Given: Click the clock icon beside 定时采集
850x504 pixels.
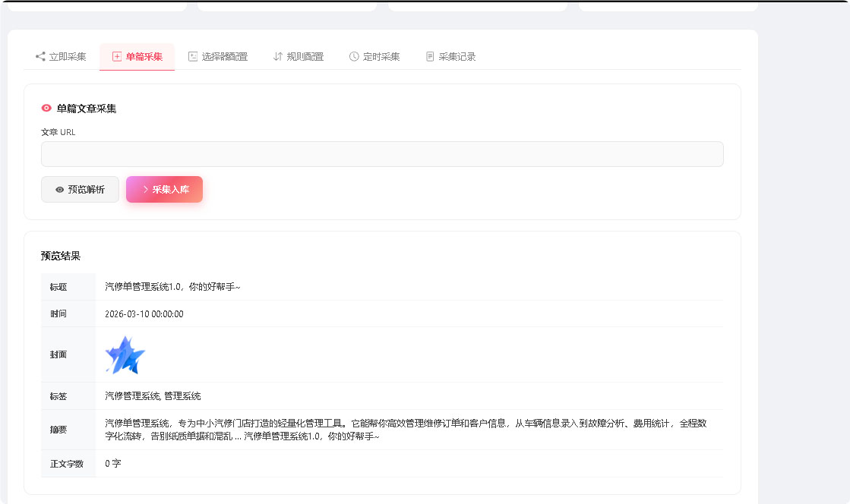Looking at the screenshot, I should 354,56.
